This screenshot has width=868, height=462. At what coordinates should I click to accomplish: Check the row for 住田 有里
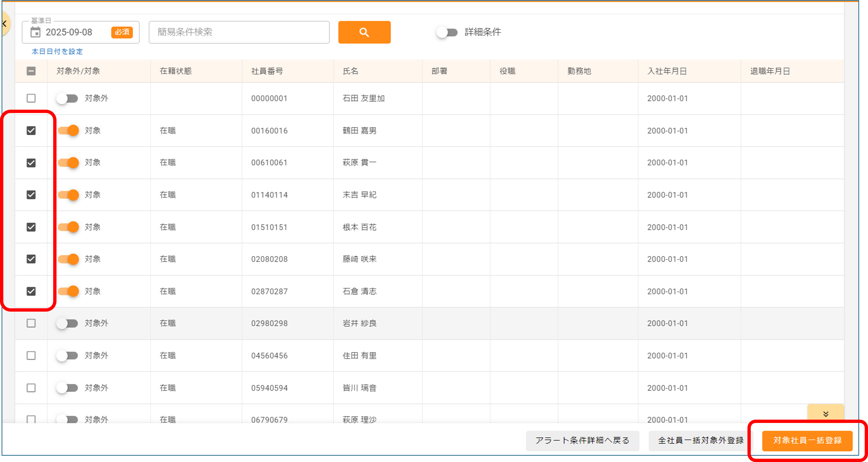(31, 355)
